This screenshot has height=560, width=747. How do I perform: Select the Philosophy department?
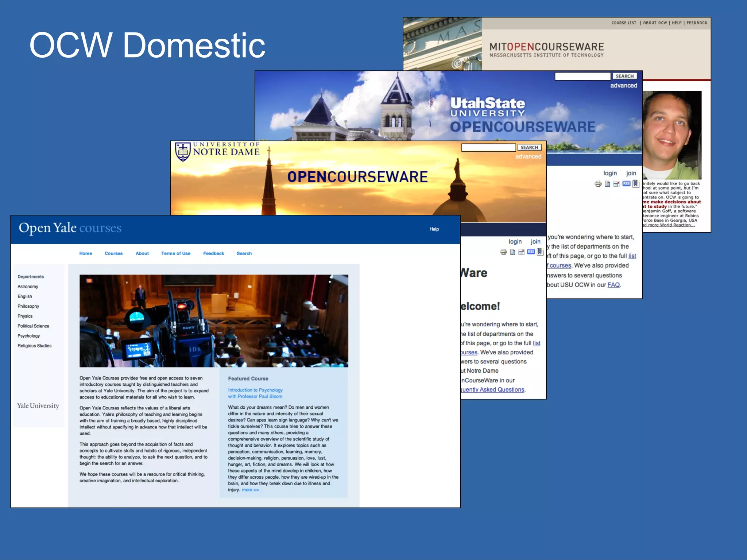tap(28, 306)
